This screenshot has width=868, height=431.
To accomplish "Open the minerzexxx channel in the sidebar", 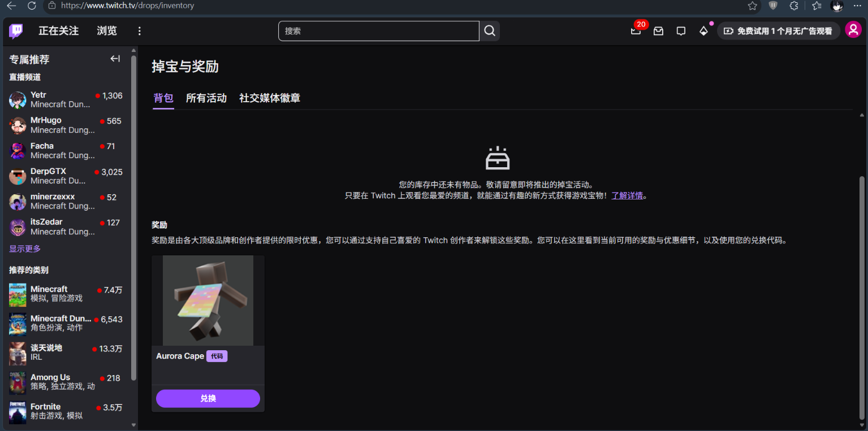I will coord(66,202).
